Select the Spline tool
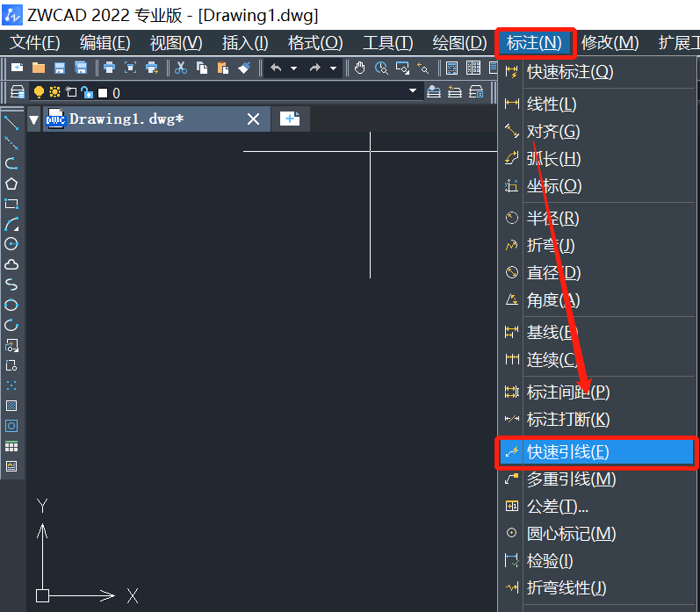Image resolution: width=700 pixels, height=612 pixels. (x=11, y=284)
